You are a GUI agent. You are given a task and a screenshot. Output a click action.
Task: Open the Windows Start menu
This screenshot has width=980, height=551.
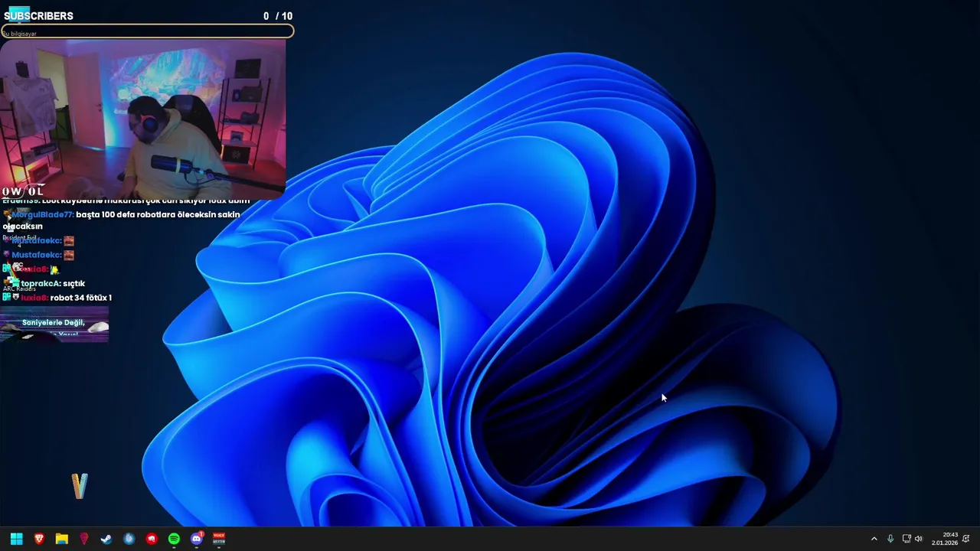(16, 539)
